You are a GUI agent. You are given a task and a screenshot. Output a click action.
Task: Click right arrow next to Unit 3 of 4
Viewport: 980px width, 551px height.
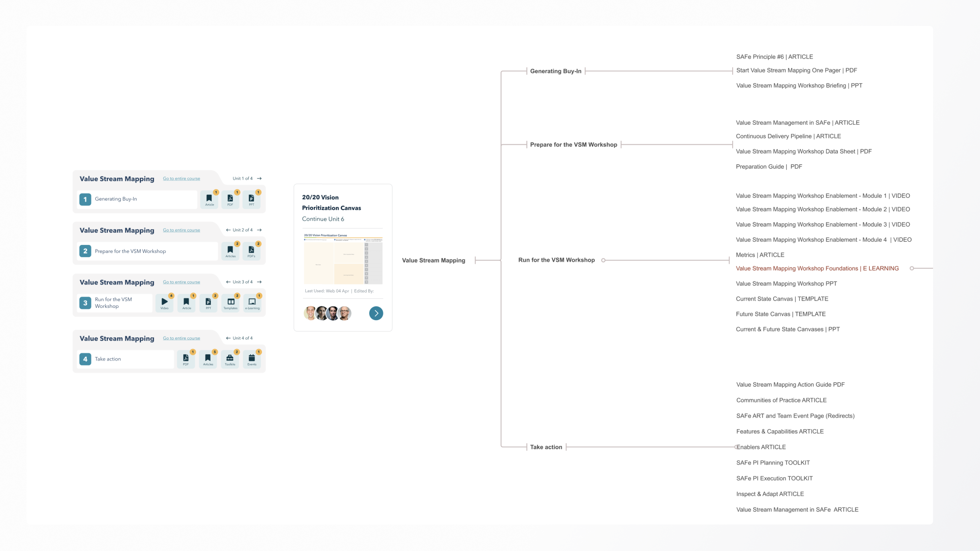point(260,282)
